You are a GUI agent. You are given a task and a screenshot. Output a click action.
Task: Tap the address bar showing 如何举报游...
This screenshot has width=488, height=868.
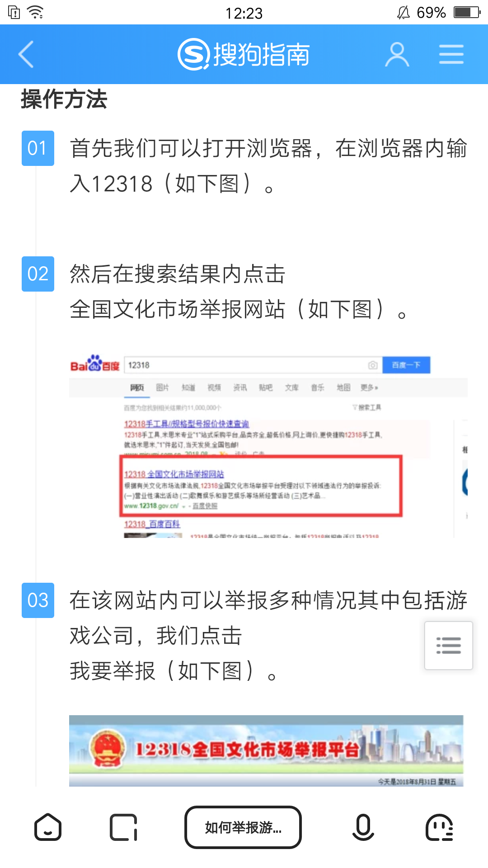pos(243,827)
